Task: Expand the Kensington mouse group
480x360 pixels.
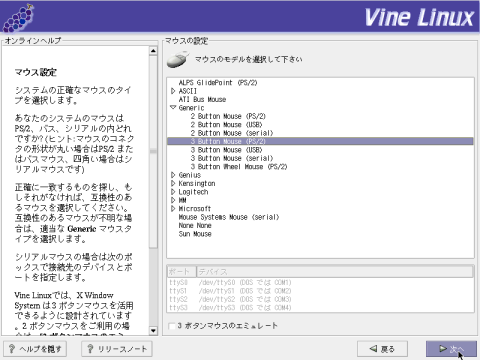Action: 173,183
